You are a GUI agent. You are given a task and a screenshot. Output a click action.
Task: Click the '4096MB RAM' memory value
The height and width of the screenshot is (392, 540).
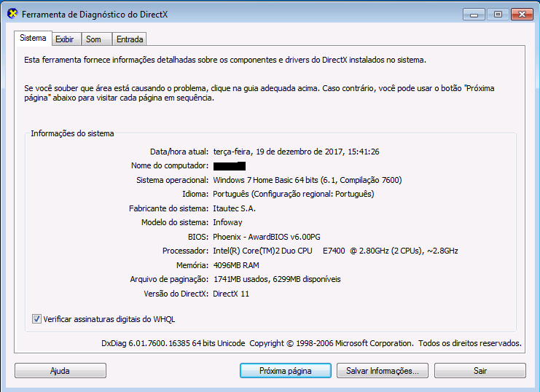[236, 265]
